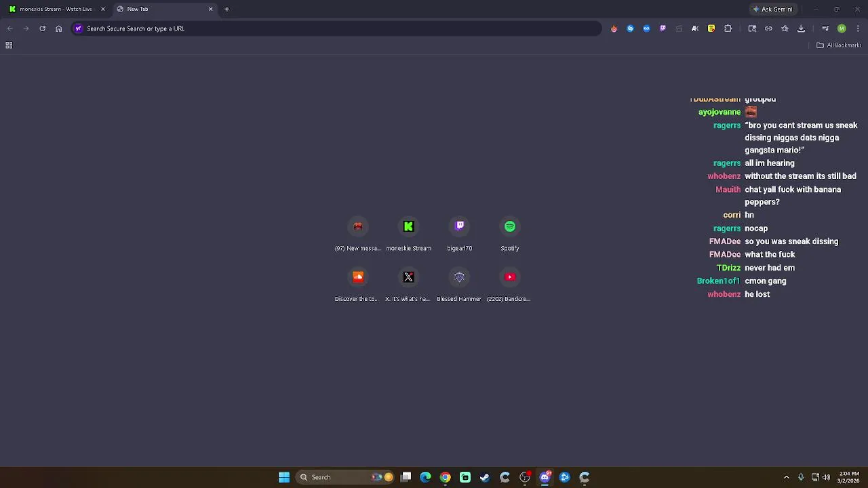Screen dimensions: 868x488
Task: Click the microphone tray icon
Action: tap(801, 477)
